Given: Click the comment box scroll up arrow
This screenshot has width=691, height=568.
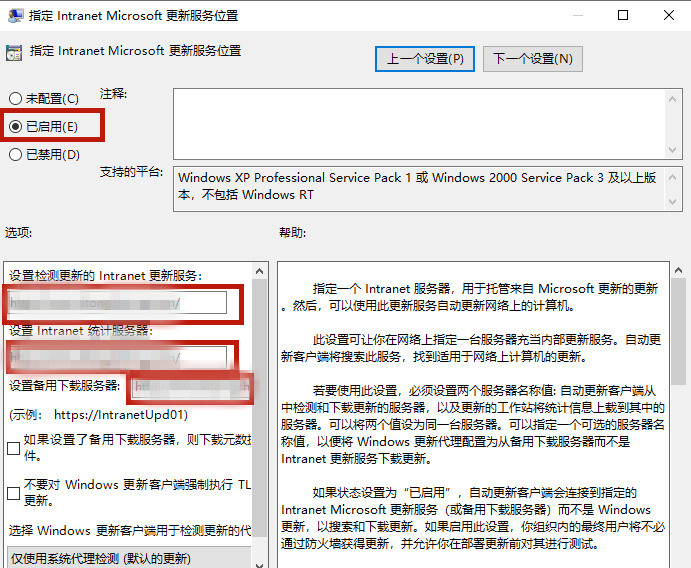Looking at the screenshot, I should pos(672,100).
